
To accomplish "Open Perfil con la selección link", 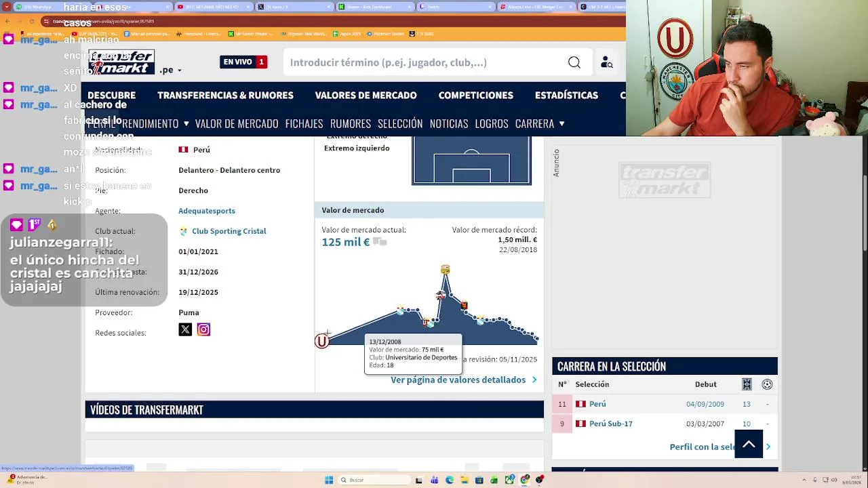I will pos(703,447).
